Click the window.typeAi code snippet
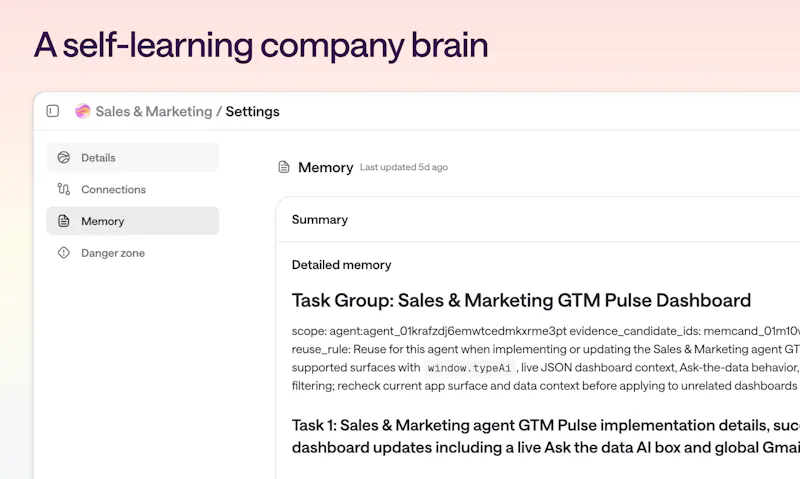800x479 pixels. (469, 368)
